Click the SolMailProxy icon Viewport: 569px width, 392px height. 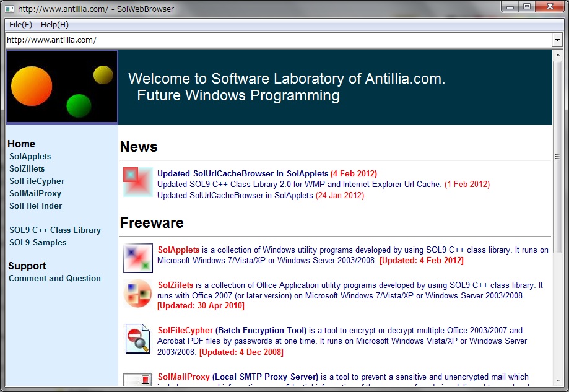pos(138,379)
